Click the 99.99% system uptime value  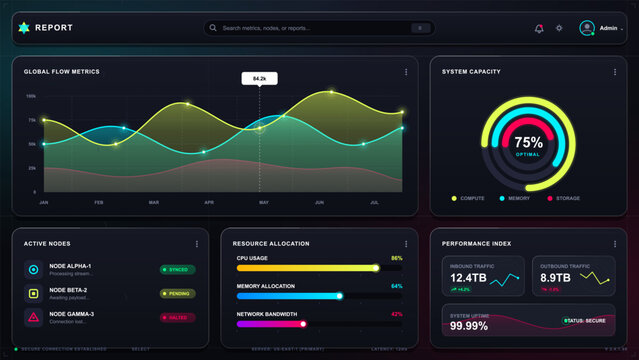click(469, 326)
